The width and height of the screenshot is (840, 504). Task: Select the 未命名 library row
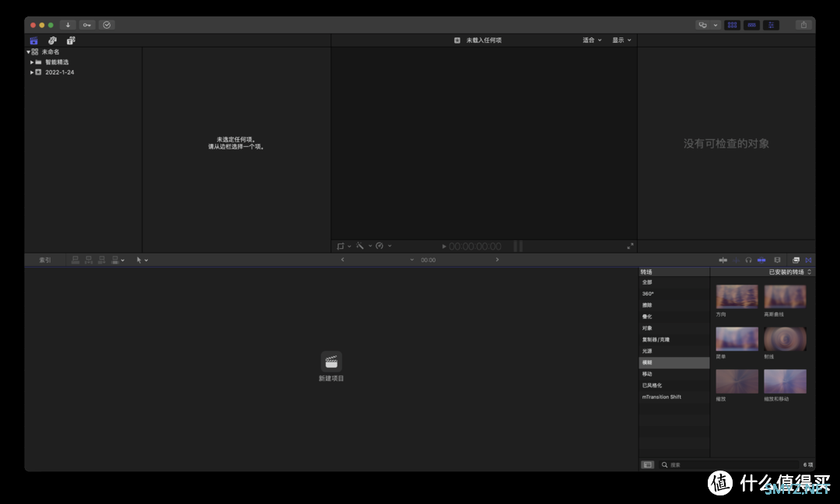coord(83,52)
